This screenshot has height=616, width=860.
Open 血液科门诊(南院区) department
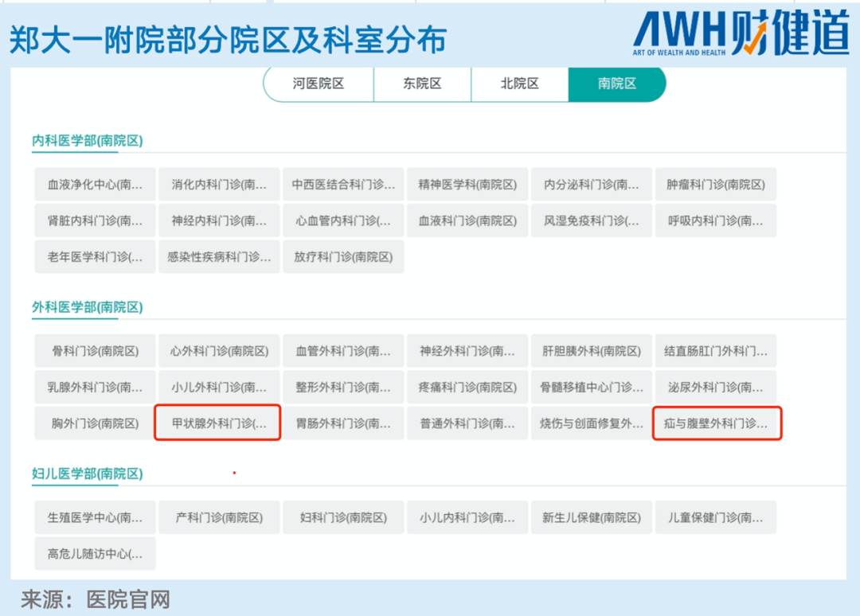coord(467,221)
